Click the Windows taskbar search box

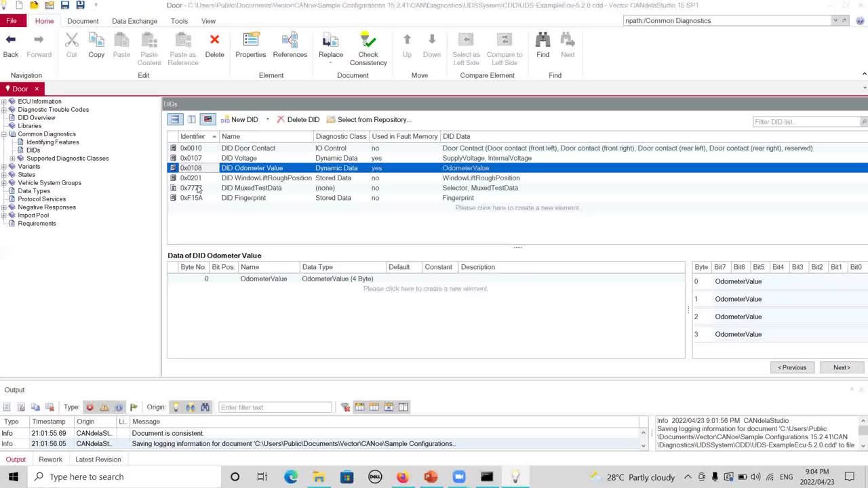125,476
